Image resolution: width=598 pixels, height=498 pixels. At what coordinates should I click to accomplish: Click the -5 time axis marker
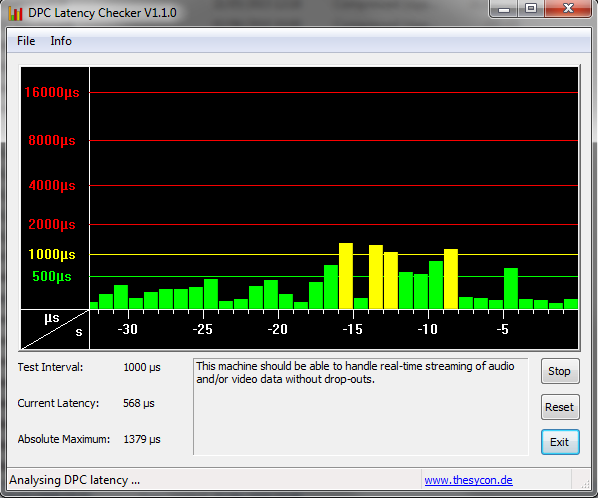coord(502,329)
